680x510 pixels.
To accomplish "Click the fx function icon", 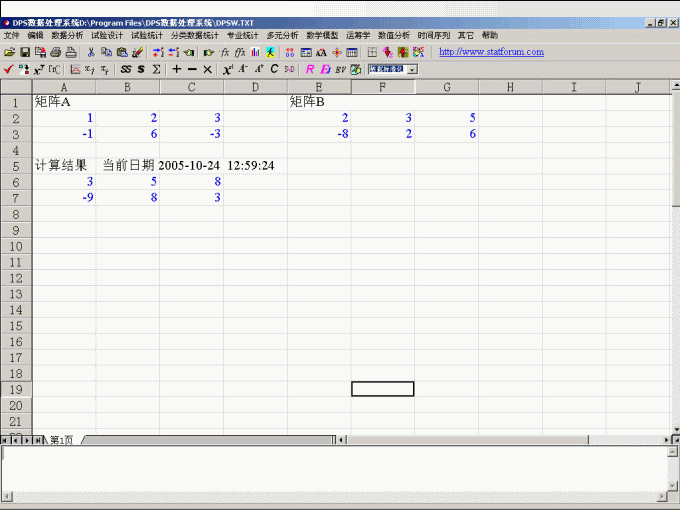I will (x=225, y=52).
